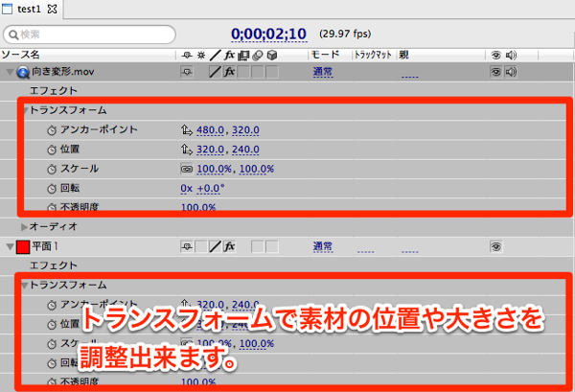
Task: Toggle motion blur box on 向き変形.mov
Action: [x=258, y=72]
